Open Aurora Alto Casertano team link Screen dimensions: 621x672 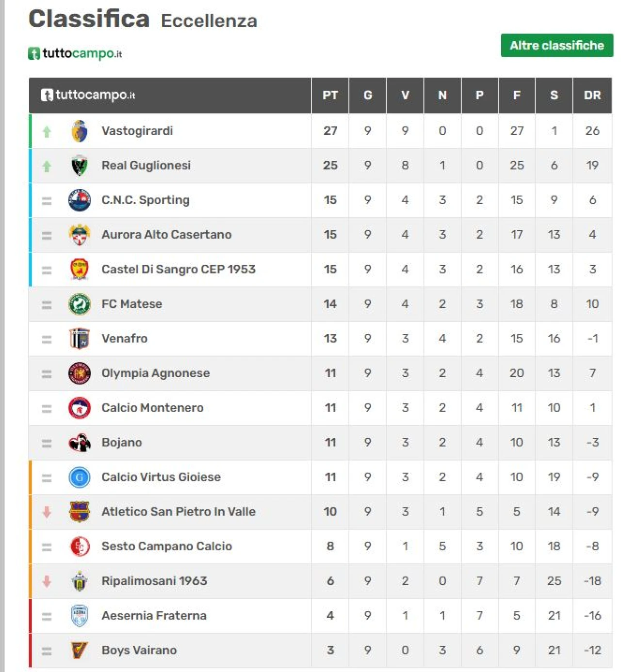point(166,235)
